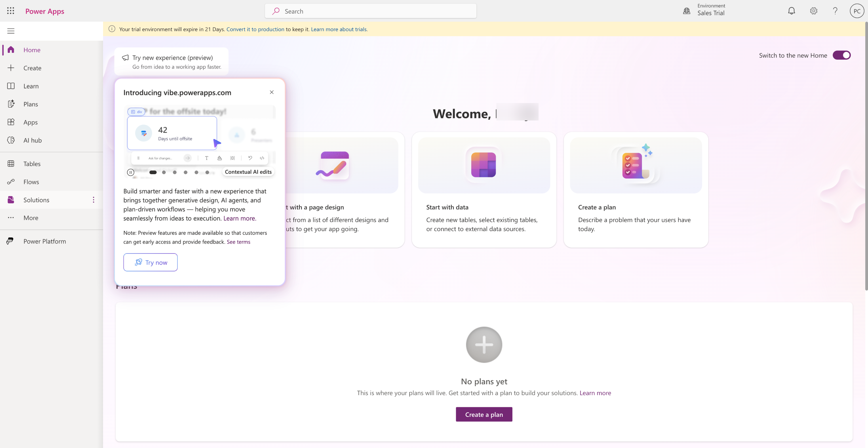Toggle the Switch to the new Home switch

pyautogui.click(x=842, y=55)
